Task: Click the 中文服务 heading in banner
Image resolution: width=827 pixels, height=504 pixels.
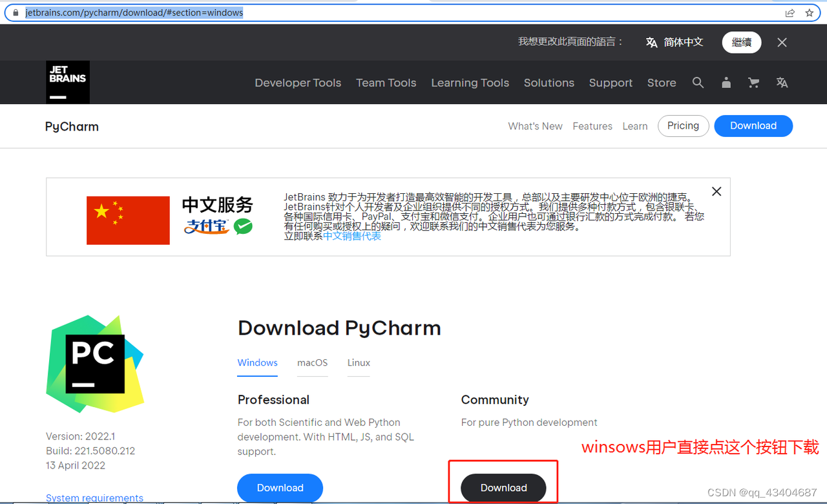Action: [x=218, y=205]
